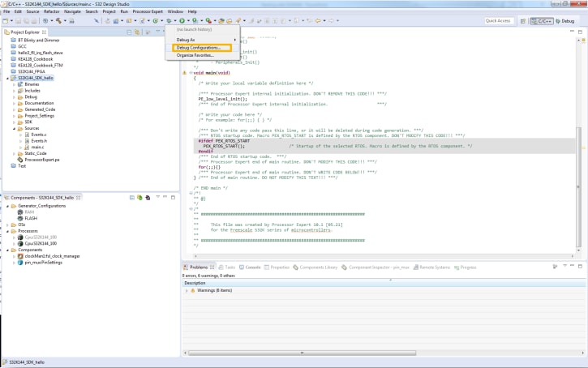The width and height of the screenshot is (588, 368).
Task: Select main.c in the Sources folder
Action: tap(36, 146)
